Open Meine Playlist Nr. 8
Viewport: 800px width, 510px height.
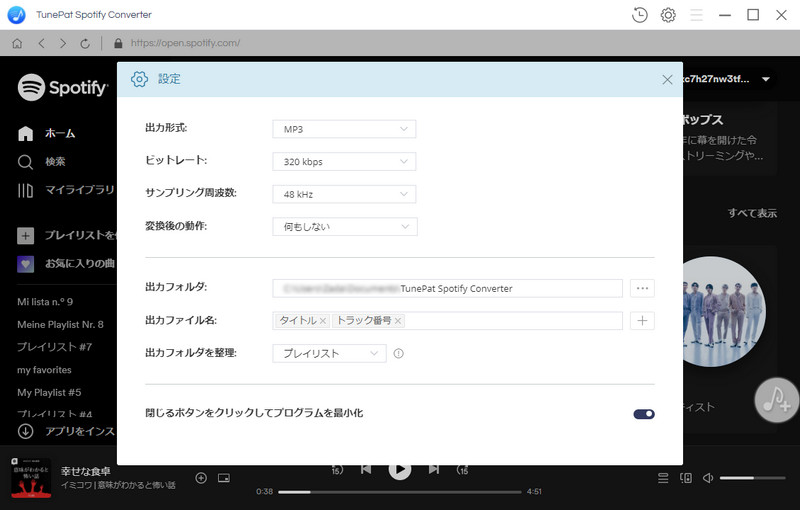point(60,324)
